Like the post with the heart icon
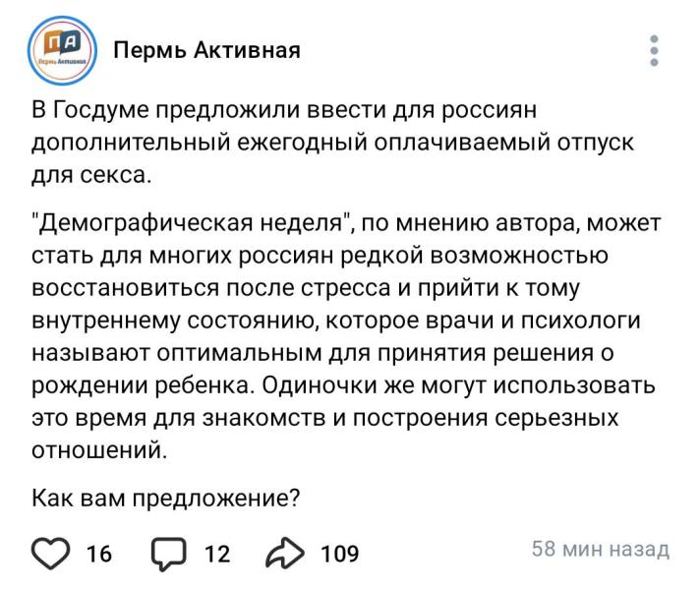 (x=50, y=554)
